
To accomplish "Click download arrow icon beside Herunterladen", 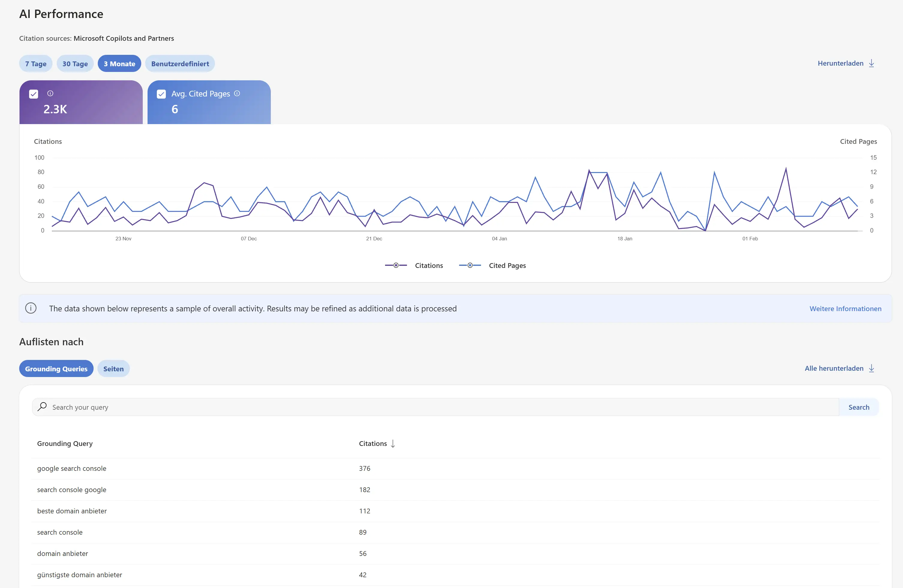I will [872, 63].
